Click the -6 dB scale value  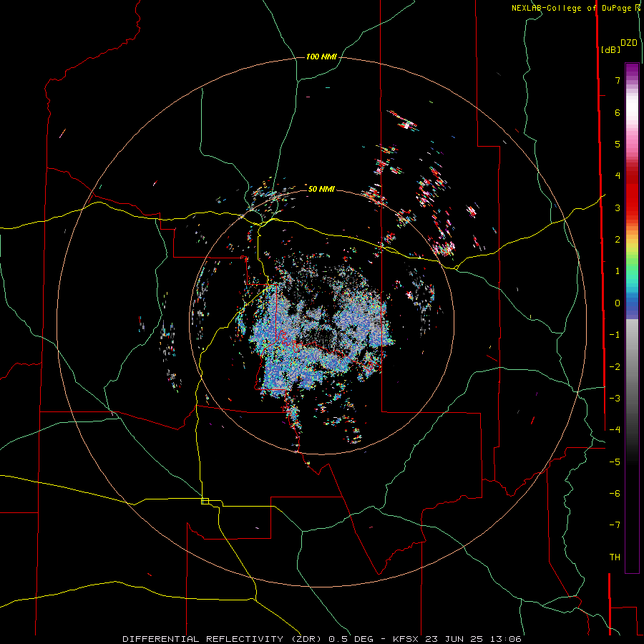(615, 494)
